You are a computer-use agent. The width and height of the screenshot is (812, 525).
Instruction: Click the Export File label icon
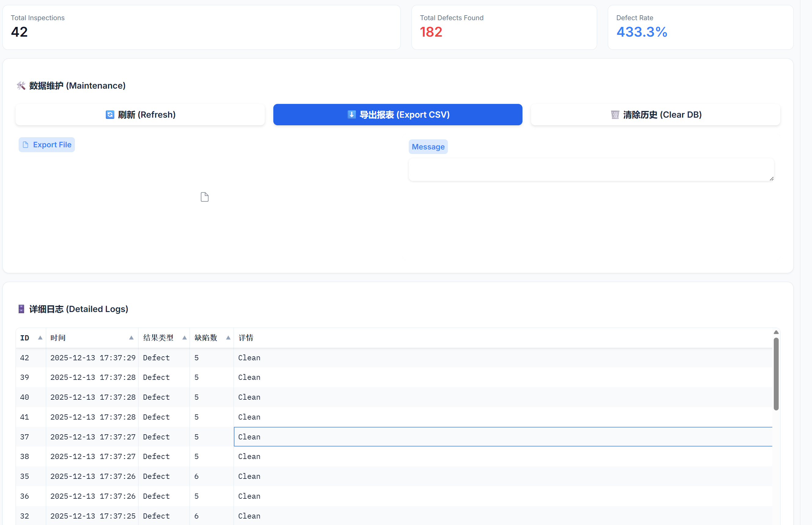pyautogui.click(x=26, y=145)
